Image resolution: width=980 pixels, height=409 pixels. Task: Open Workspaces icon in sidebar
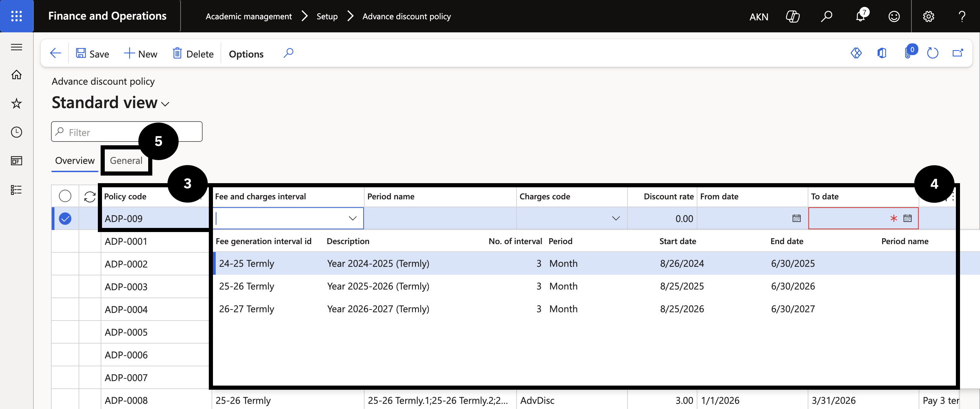pyautogui.click(x=16, y=161)
